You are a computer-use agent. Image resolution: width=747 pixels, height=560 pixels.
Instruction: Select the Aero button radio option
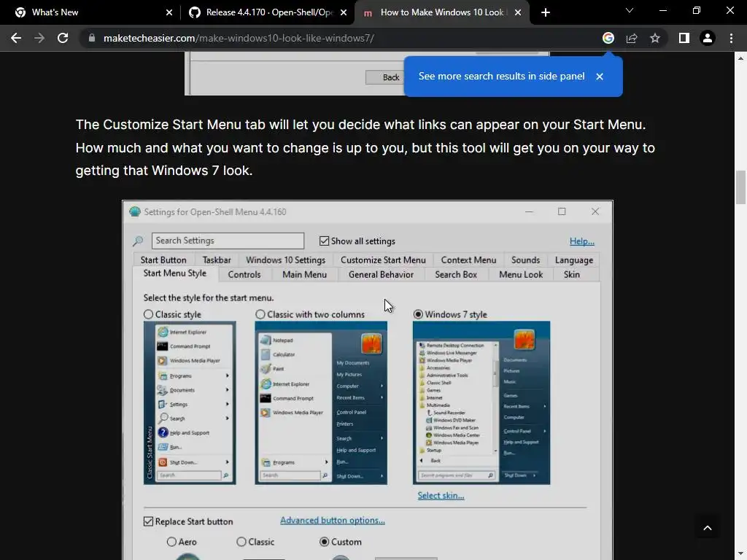pos(171,542)
